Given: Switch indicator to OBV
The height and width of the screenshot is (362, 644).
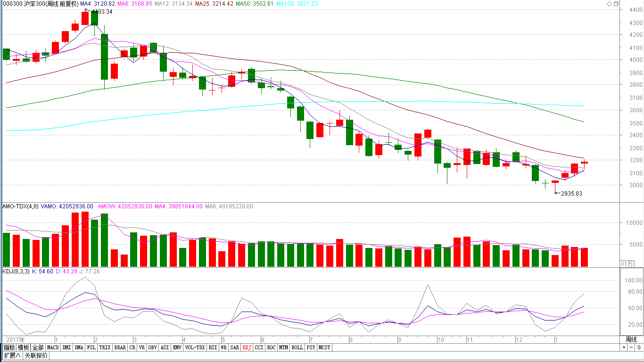Looking at the screenshot, I should point(152,347).
